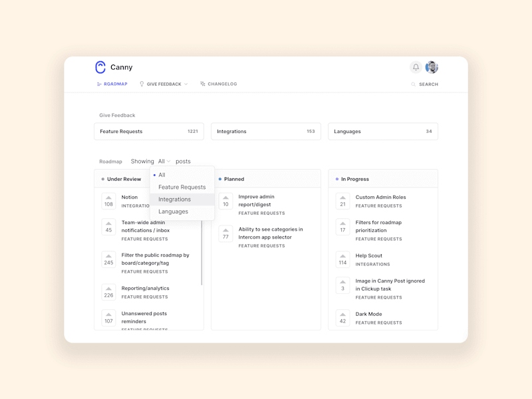Upvote the Notion post
Viewport: 532px width, 399px height.
click(108, 201)
